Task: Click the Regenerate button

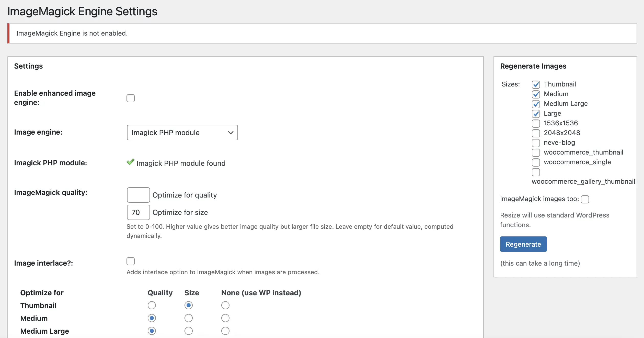Action: tap(523, 244)
